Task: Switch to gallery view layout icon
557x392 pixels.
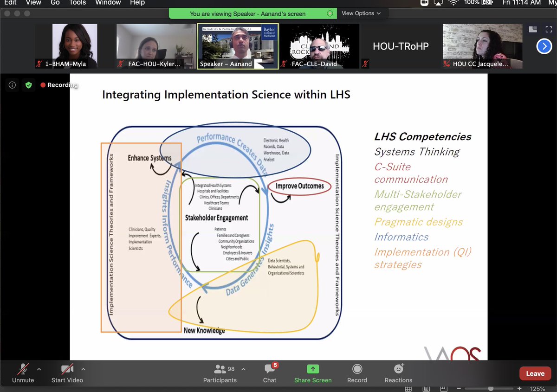Action: 532,29
